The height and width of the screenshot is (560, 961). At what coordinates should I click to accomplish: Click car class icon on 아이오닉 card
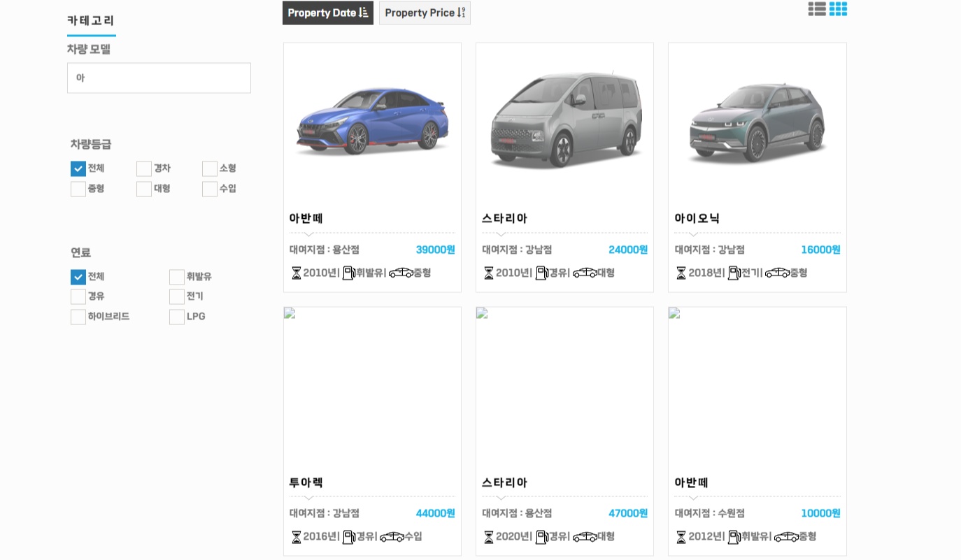[777, 273]
